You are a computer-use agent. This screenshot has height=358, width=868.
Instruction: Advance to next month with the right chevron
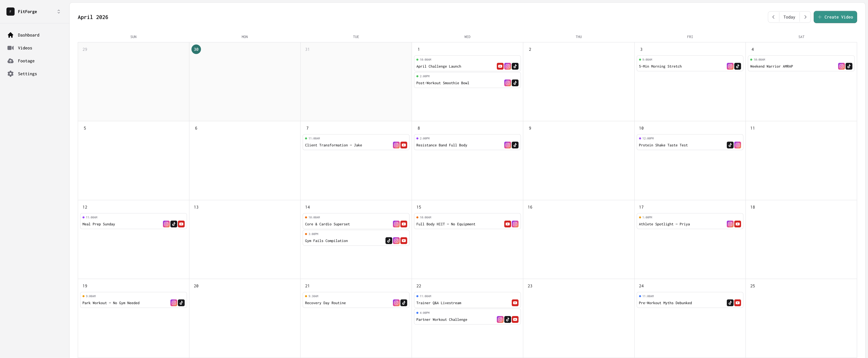click(x=806, y=17)
